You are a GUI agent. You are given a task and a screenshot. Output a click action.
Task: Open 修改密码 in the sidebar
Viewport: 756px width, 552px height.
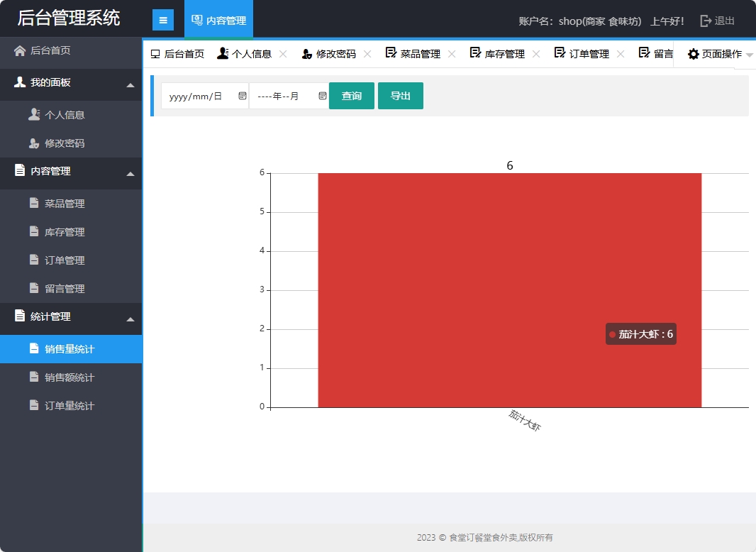coord(71,143)
